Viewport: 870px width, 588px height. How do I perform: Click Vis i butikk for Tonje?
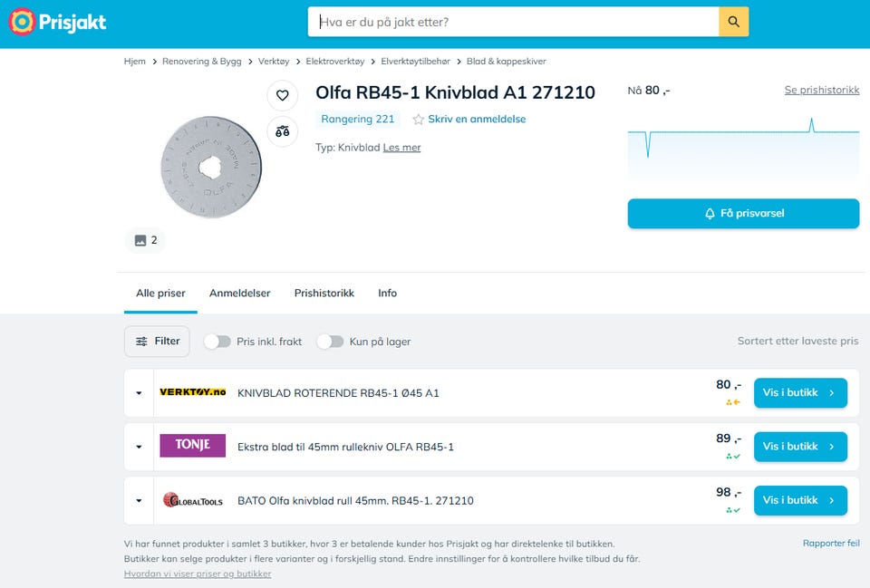pyautogui.click(x=800, y=447)
